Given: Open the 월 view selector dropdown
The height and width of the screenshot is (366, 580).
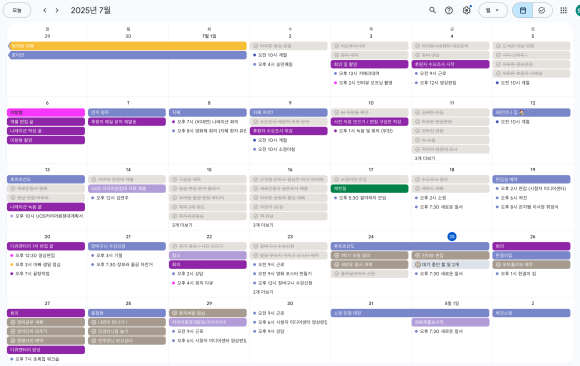Looking at the screenshot, I should point(493,10).
